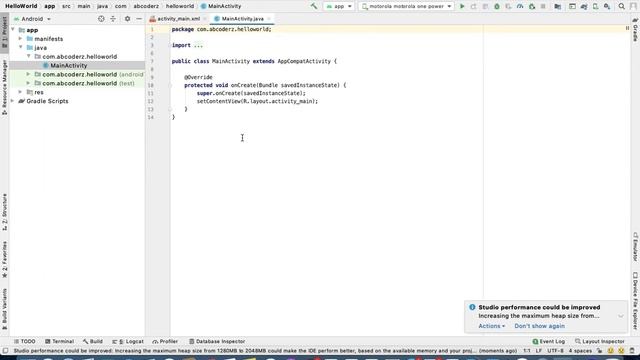Click the UTF-8 encoding in status bar

tap(555, 351)
